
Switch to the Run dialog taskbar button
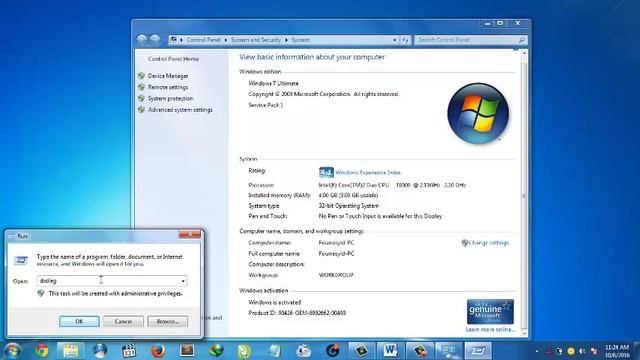[x=478, y=351]
